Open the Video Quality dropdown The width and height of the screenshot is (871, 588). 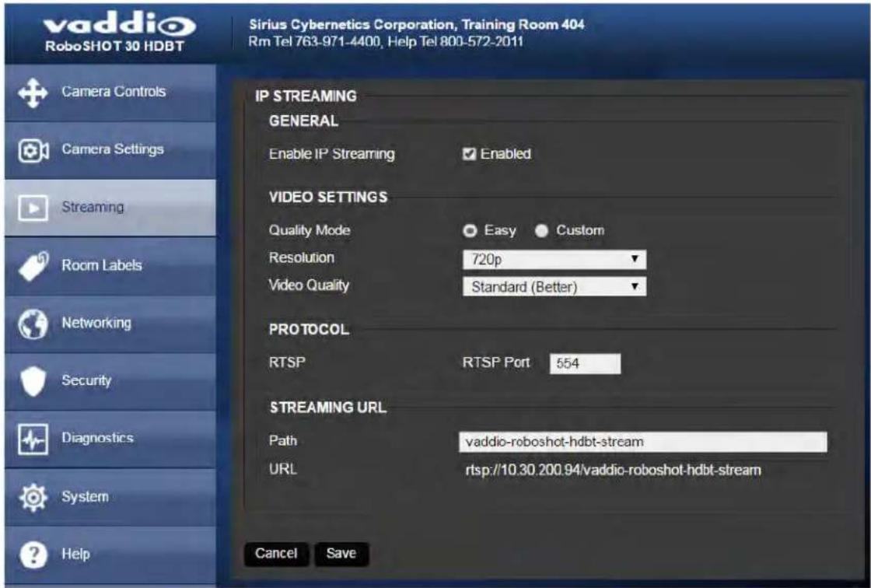[554, 287]
